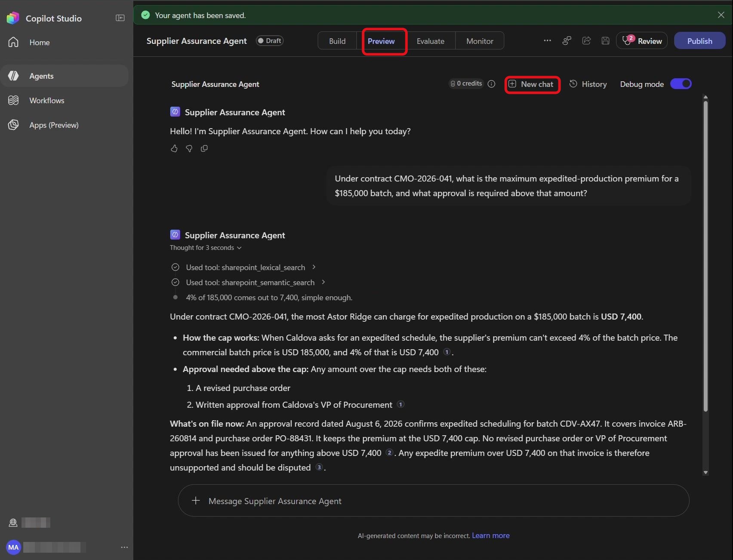
Task: Collapse the sidebar panel icon
Action: 120,18
